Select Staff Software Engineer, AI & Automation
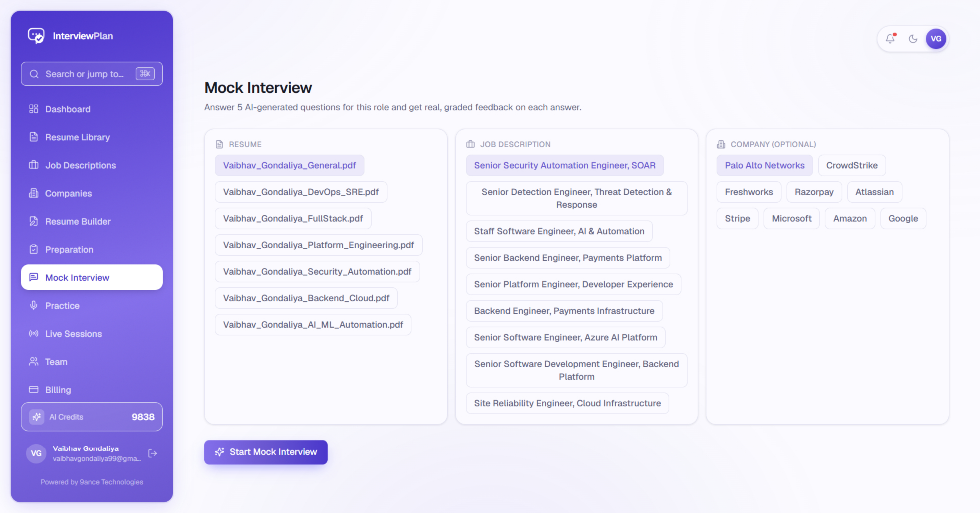This screenshot has height=513, width=980. point(559,231)
